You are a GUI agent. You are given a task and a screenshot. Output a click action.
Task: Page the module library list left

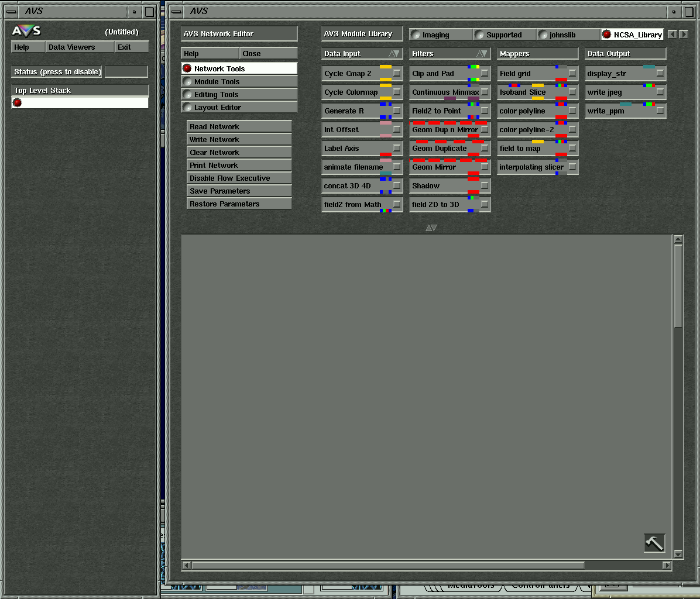point(672,35)
